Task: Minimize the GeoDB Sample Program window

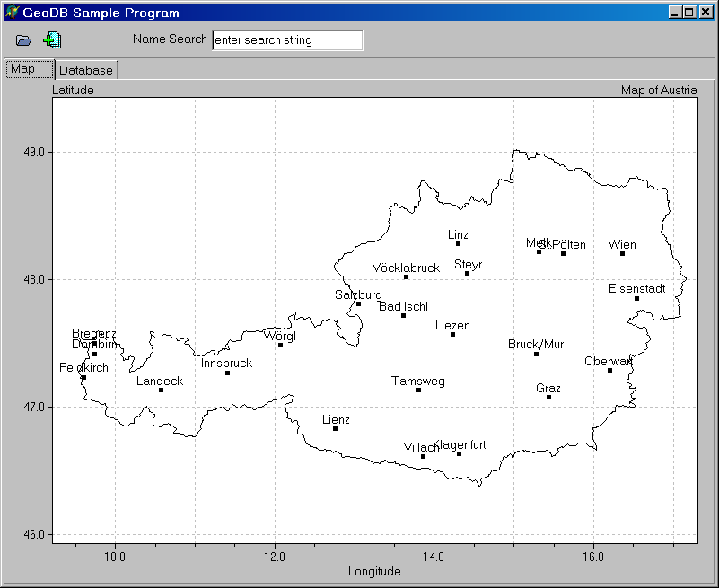Action: (675, 13)
